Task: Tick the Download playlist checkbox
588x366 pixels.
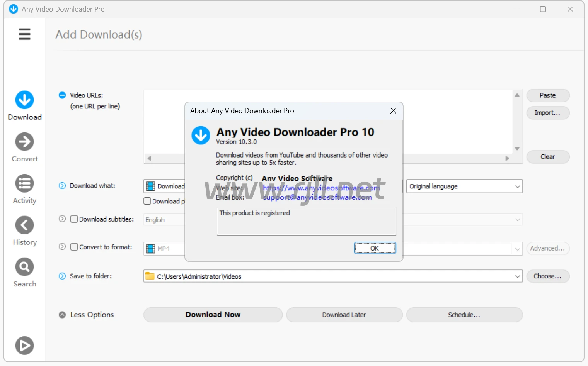Action: (147, 201)
